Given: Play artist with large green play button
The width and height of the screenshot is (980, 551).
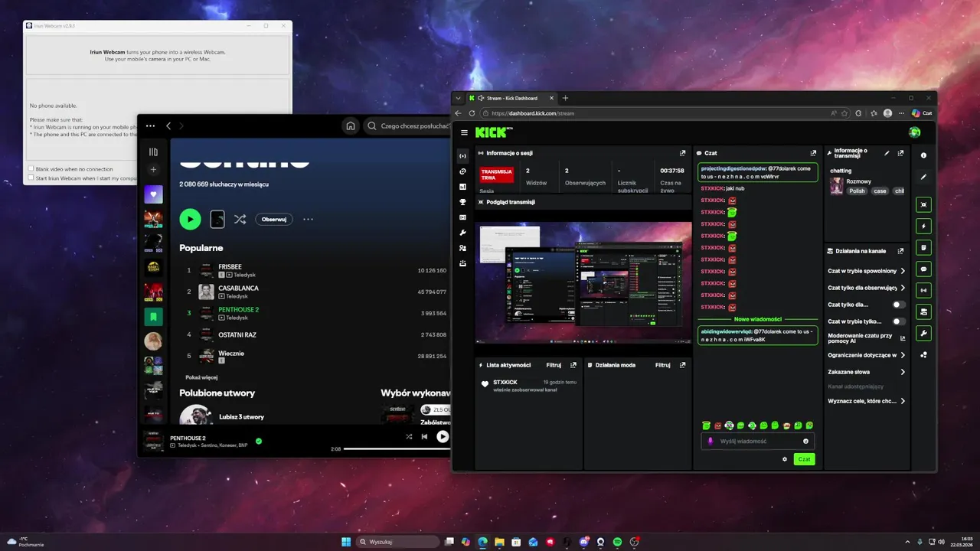Looking at the screenshot, I should [190, 220].
